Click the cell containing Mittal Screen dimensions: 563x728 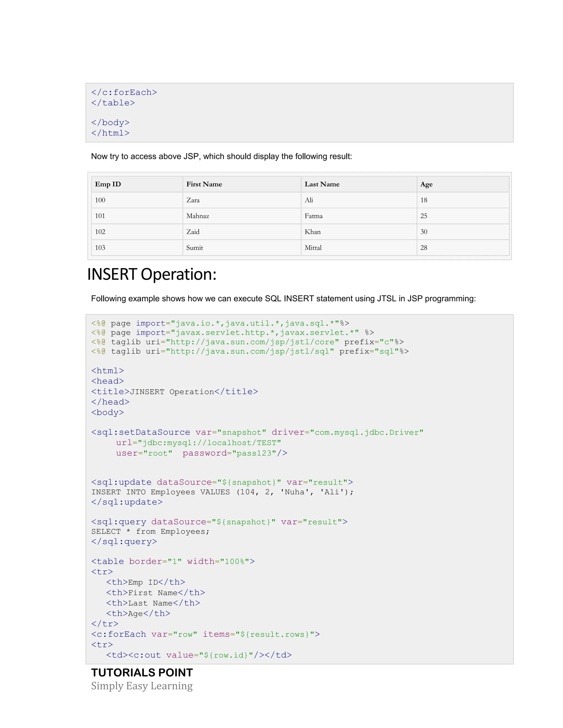pyautogui.click(x=313, y=248)
